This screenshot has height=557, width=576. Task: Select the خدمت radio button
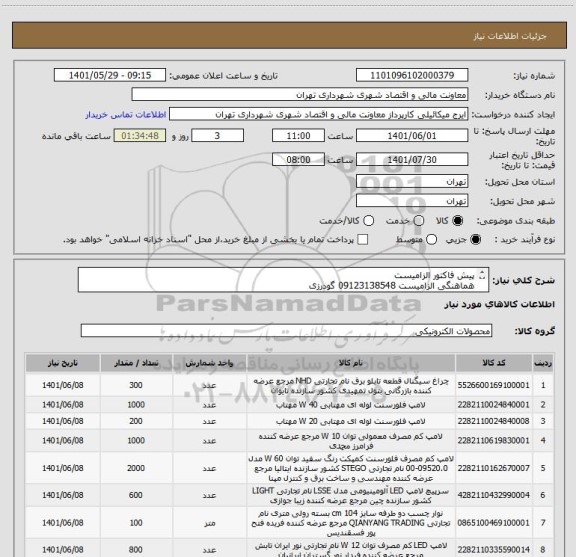pyautogui.click(x=419, y=221)
